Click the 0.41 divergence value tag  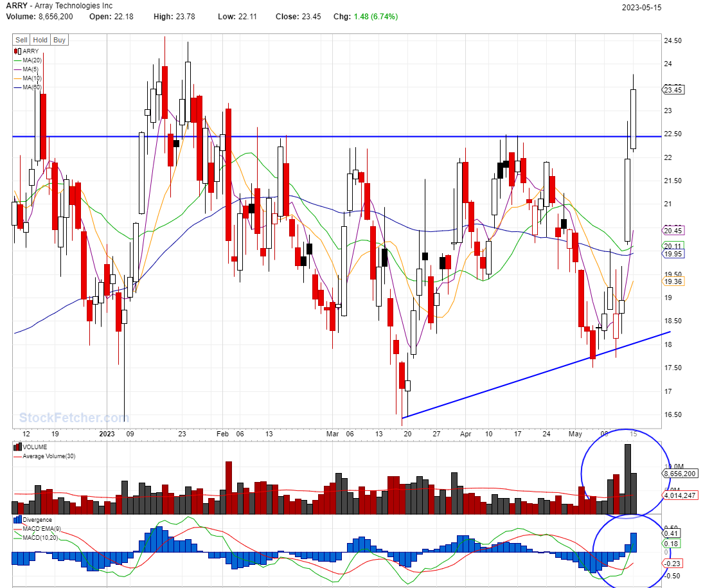click(x=671, y=533)
